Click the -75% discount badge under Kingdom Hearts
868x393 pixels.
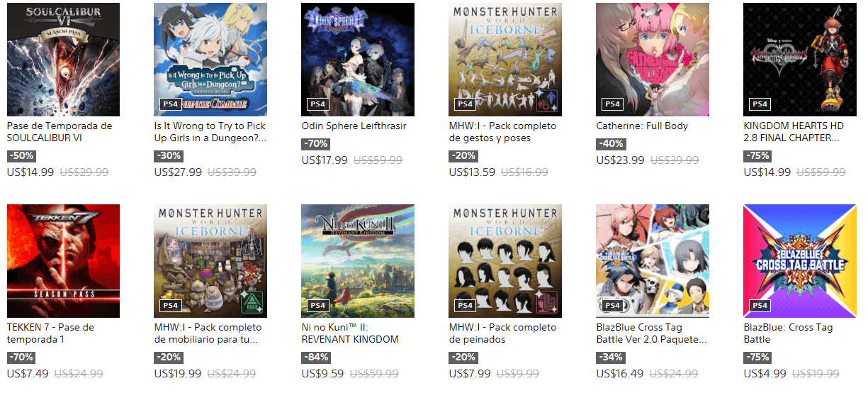tap(757, 156)
